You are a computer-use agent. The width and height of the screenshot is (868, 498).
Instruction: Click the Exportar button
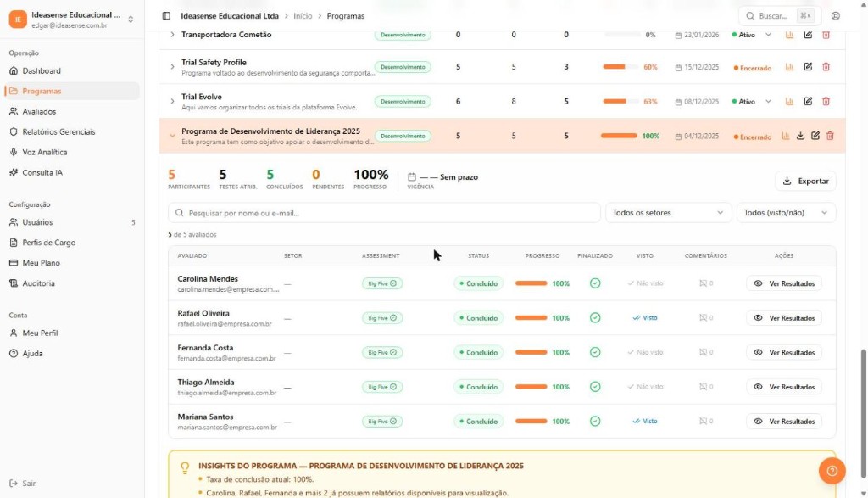[805, 182]
